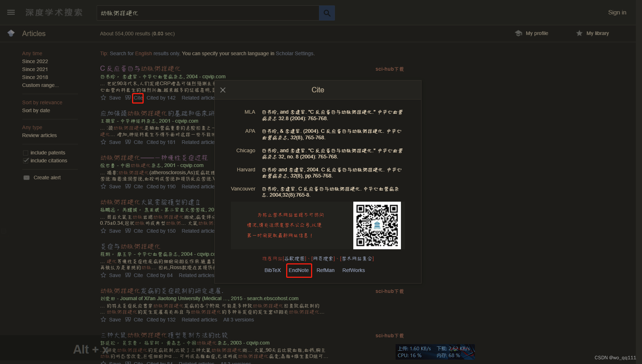This screenshot has height=364, width=642.
Task: Click sci-hub下载 link beside 刘俊田 article
Action: [390, 291]
